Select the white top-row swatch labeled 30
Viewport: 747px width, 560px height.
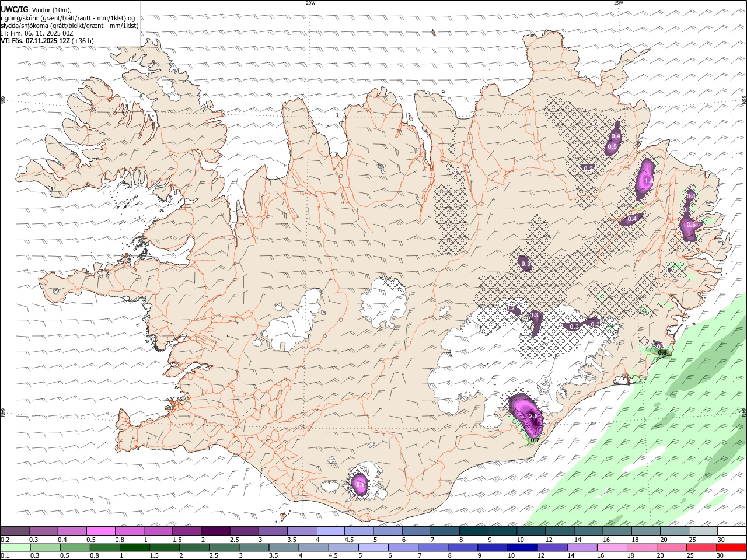[731, 531]
